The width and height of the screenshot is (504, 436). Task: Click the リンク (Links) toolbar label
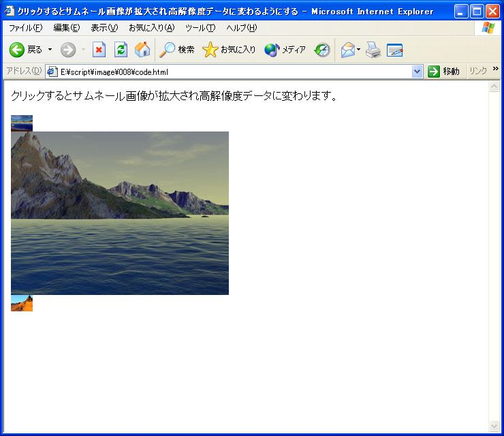click(478, 71)
